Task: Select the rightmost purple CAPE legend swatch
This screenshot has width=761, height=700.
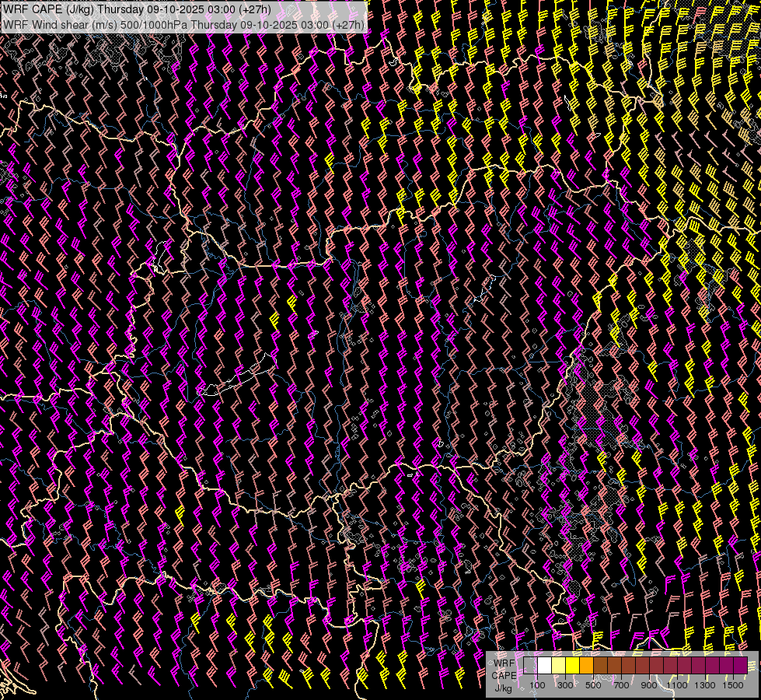Action: [x=740, y=666]
